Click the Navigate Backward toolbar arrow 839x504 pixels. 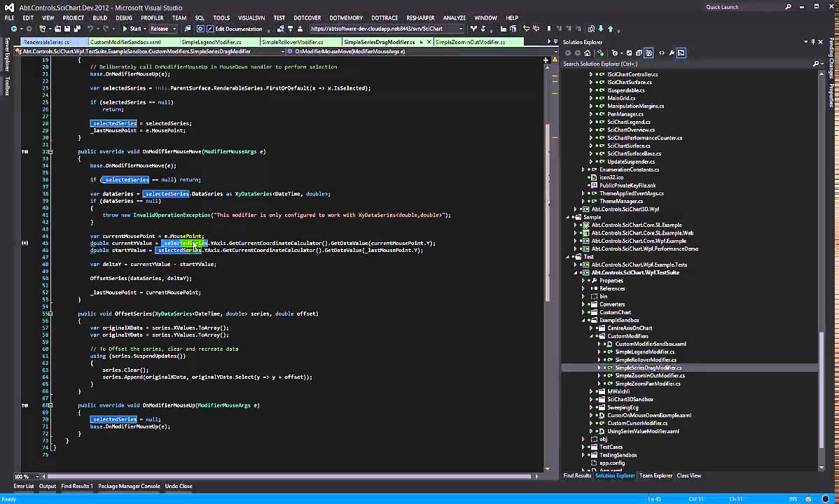click(x=14, y=29)
